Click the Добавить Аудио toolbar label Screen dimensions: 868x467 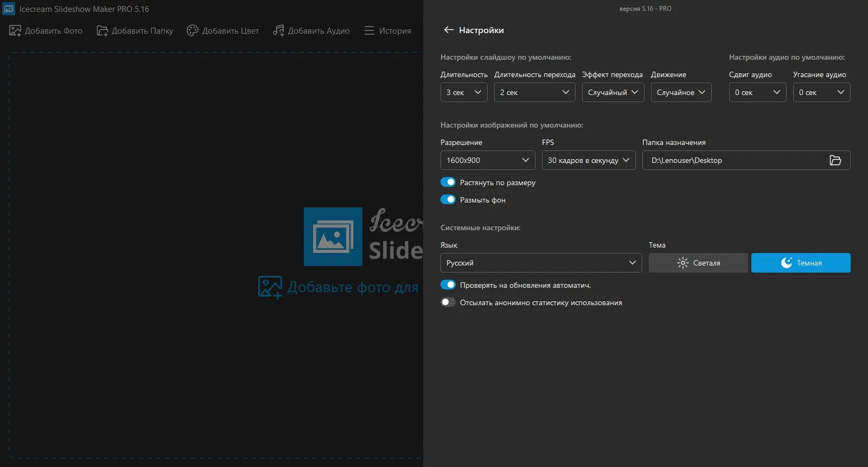319,31
